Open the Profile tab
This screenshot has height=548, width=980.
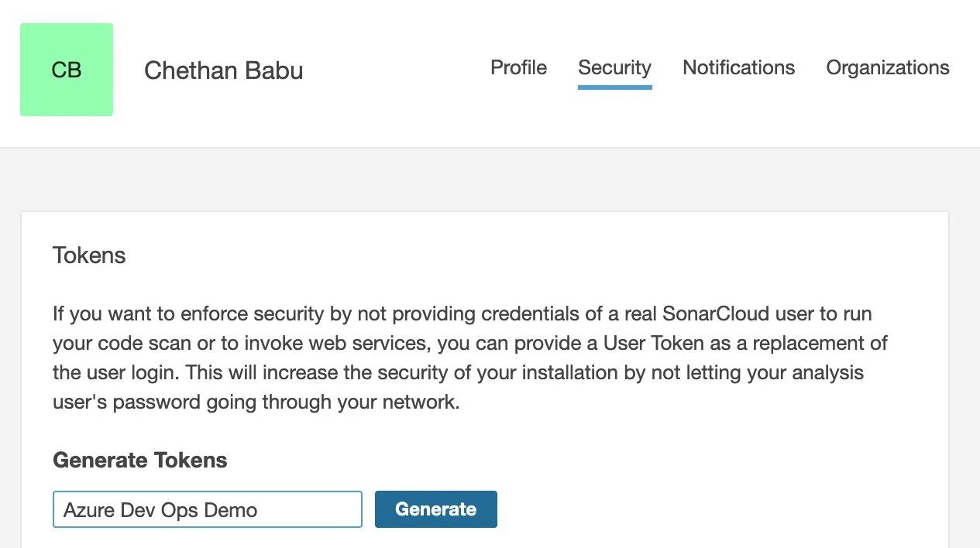coord(518,68)
